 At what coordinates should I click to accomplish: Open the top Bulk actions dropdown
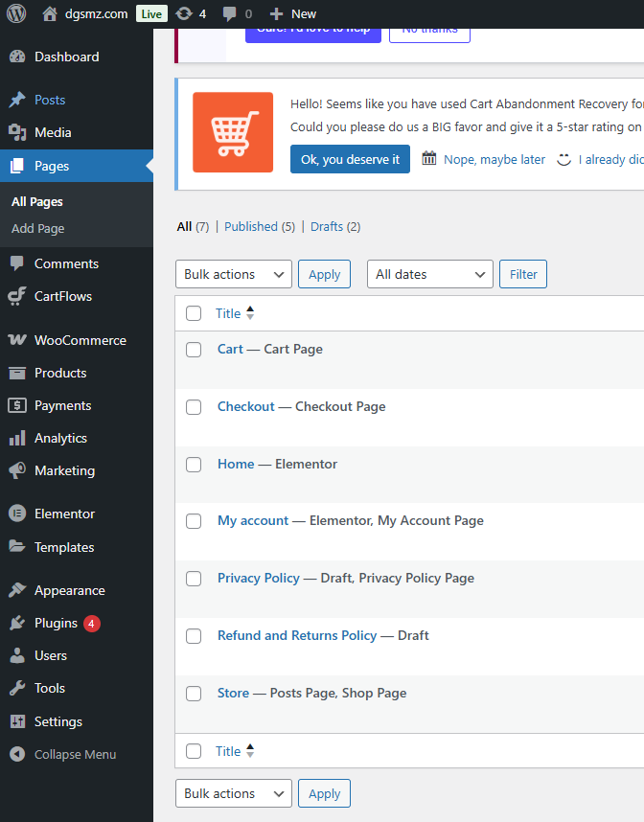click(234, 274)
